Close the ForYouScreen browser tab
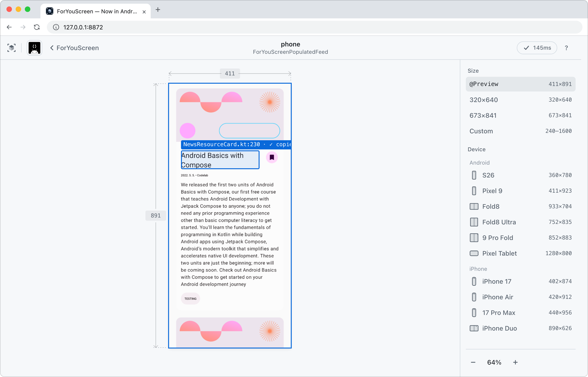Viewport: 588px width, 377px height. (x=144, y=12)
